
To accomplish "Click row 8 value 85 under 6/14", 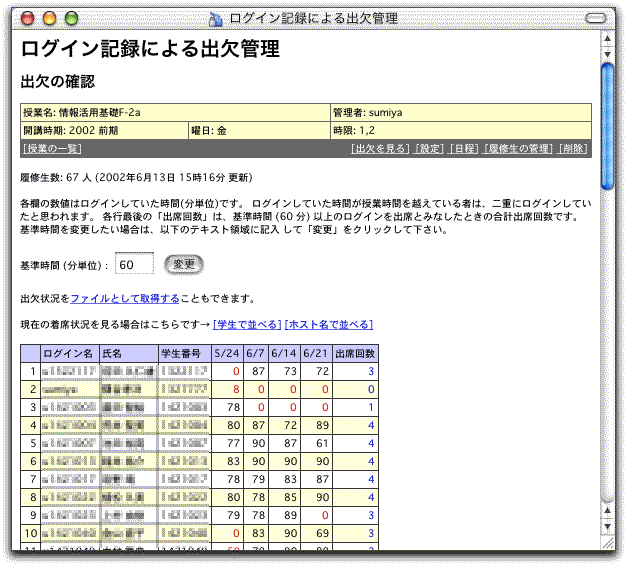I will [x=290, y=497].
